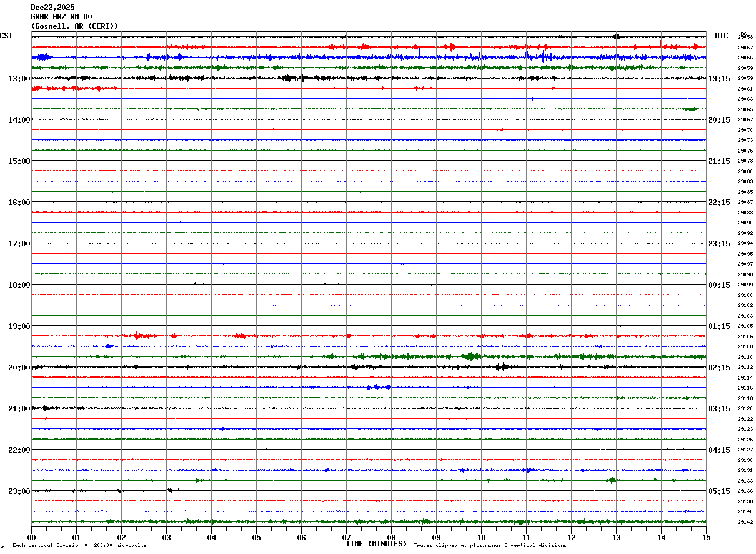Click the DC offset value '29078'

pyautogui.click(x=745, y=161)
